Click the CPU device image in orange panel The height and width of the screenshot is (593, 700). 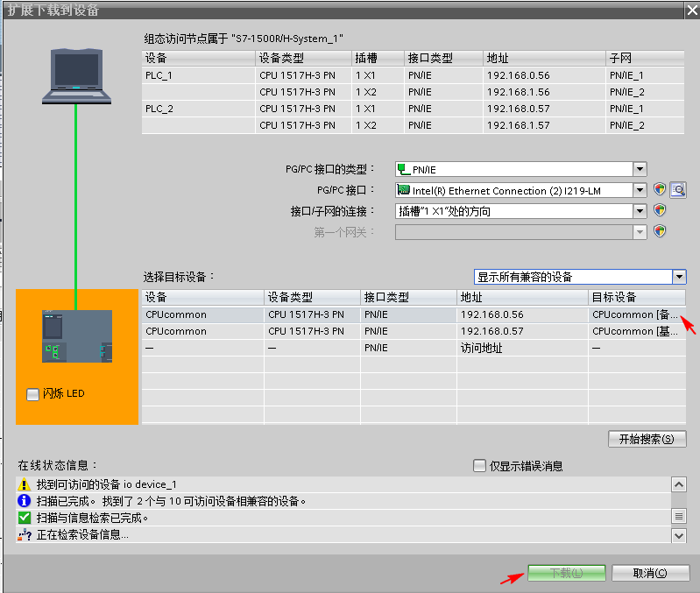pos(77,336)
